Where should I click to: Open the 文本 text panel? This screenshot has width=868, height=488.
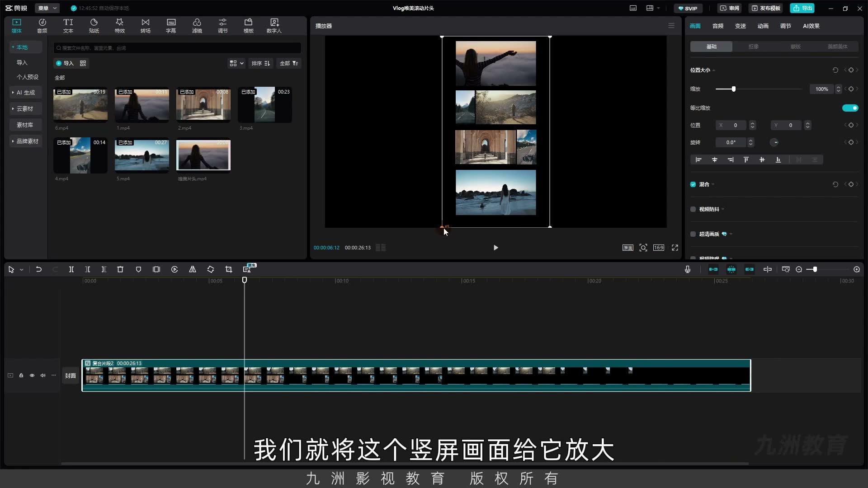pyautogui.click(x=68, y=26)
